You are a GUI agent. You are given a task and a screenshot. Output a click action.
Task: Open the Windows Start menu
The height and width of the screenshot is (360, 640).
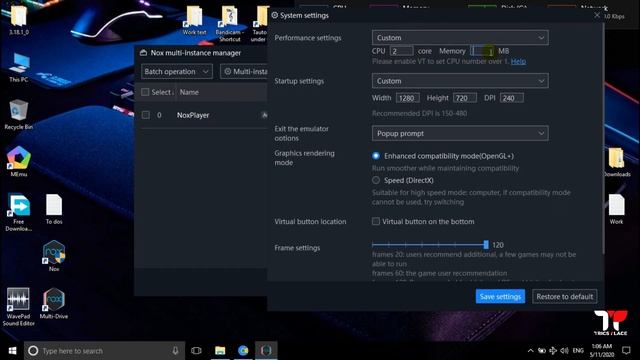[12, 351]
